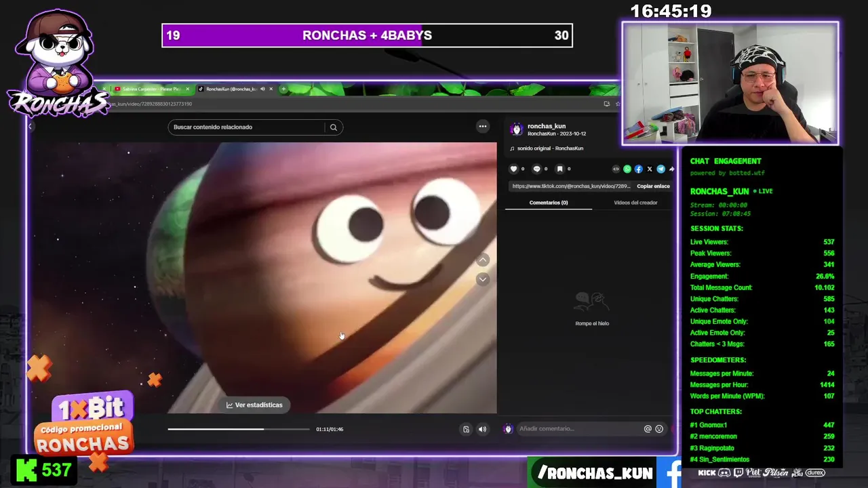
Task: Open the Videos del creador tab
Action: [x=635, y=203]
